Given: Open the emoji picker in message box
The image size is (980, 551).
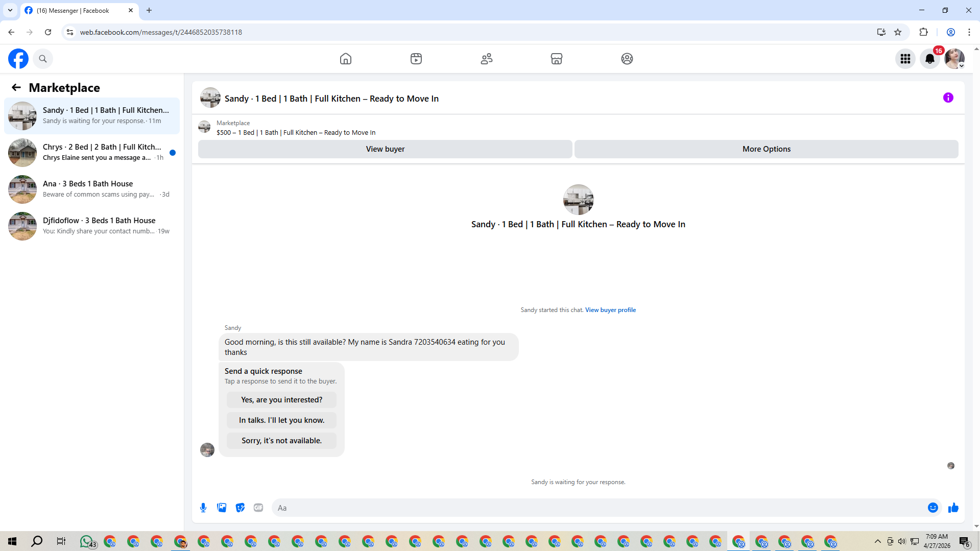Looking at the screenshot, I should (x=933, y=508).
